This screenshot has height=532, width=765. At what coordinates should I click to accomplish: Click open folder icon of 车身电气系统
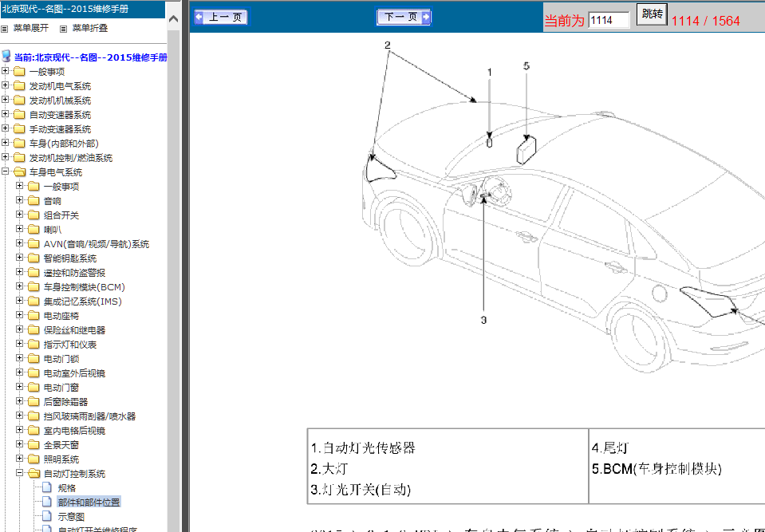pyautogui.click(x=19, y=172)
